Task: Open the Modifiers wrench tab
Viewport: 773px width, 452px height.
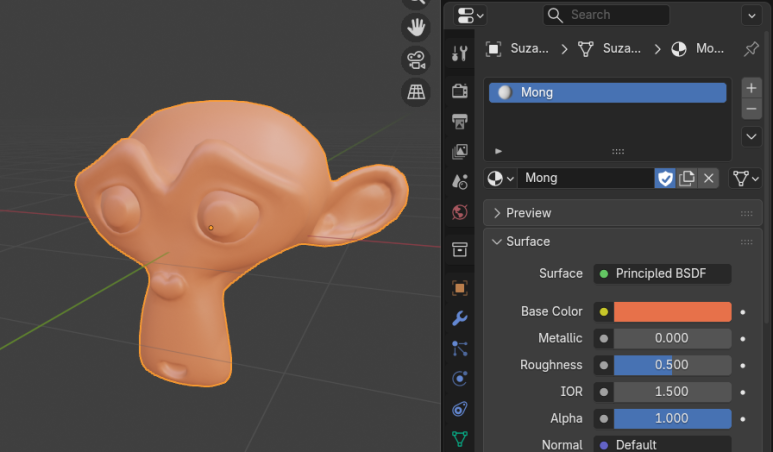Action: (x=459, y=318)
